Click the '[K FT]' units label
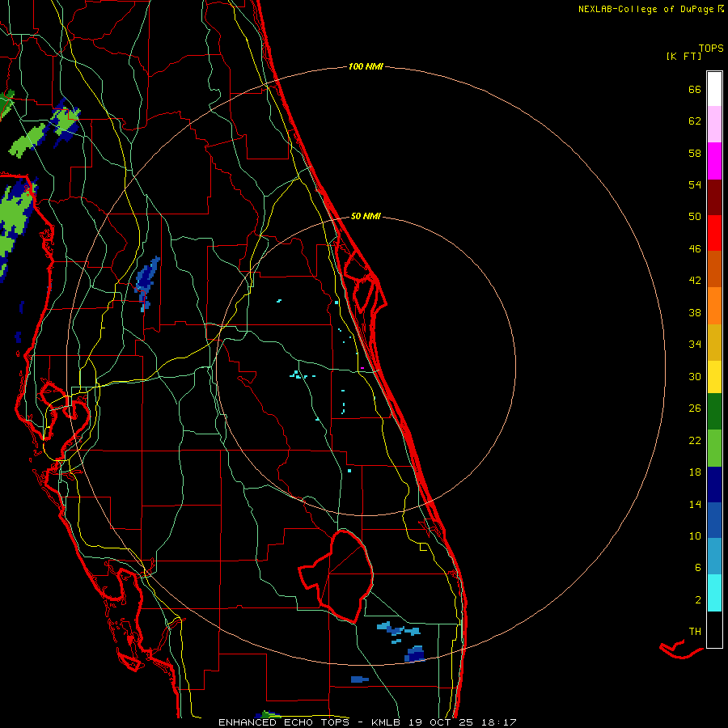 coord(684,57)
